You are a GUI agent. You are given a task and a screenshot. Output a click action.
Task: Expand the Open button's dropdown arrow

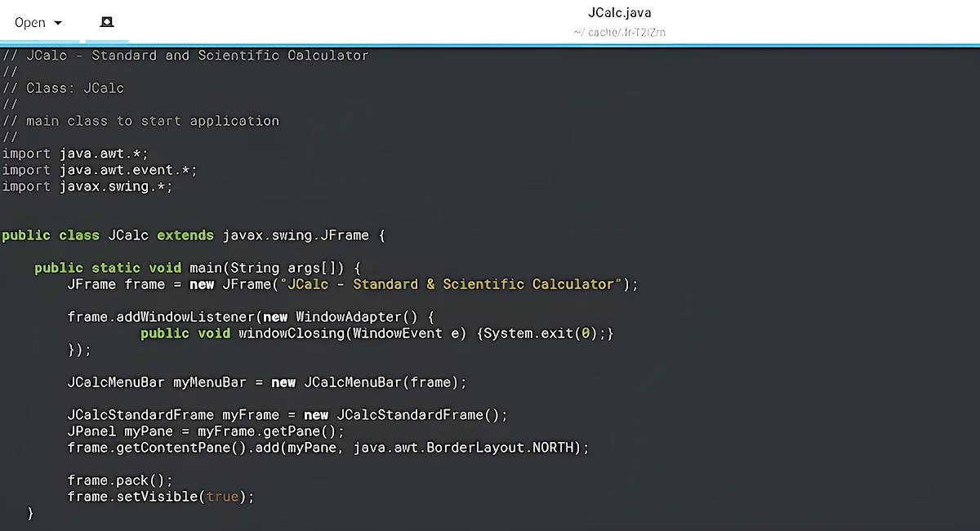(58, 23)
